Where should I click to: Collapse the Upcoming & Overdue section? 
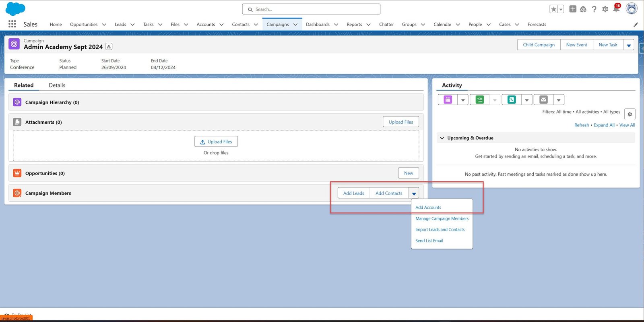pos(442,138)
